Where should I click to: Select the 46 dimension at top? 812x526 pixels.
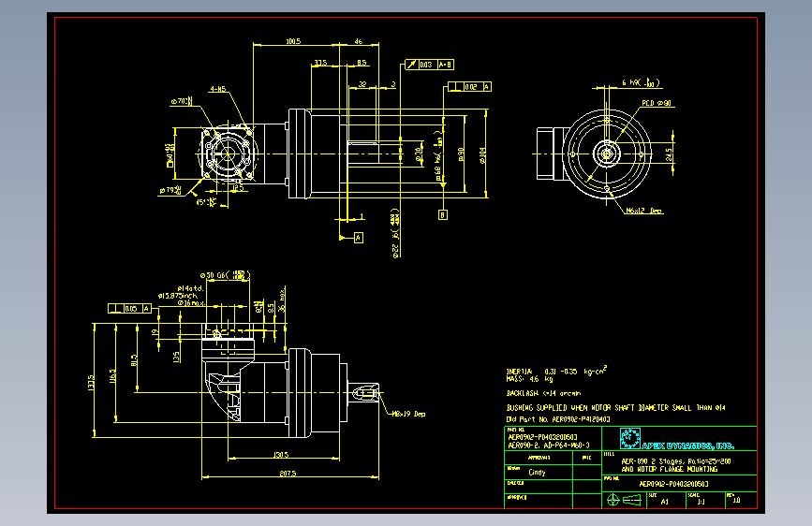click(359, 41)
